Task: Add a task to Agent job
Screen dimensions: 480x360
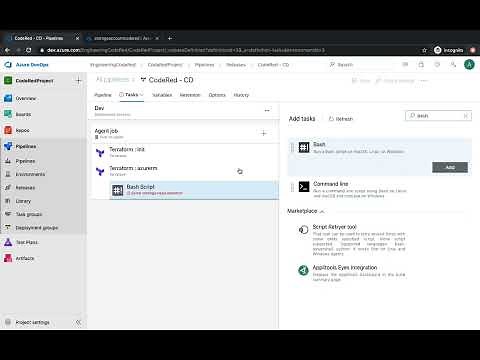Action: 264,133
